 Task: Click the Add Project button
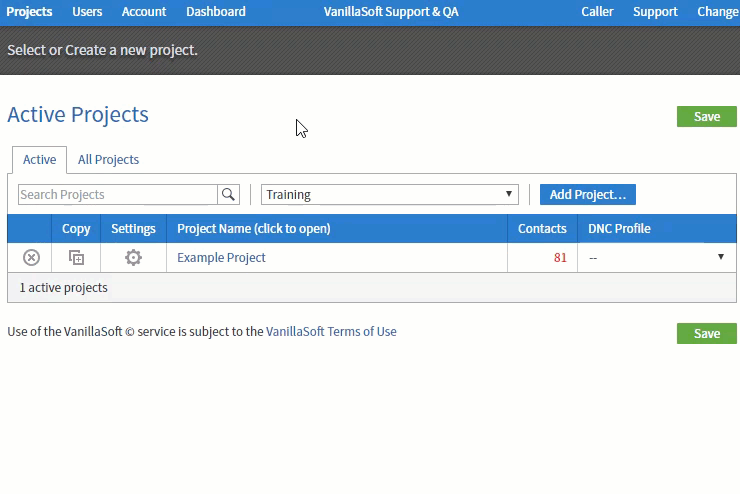coord(588,194)
